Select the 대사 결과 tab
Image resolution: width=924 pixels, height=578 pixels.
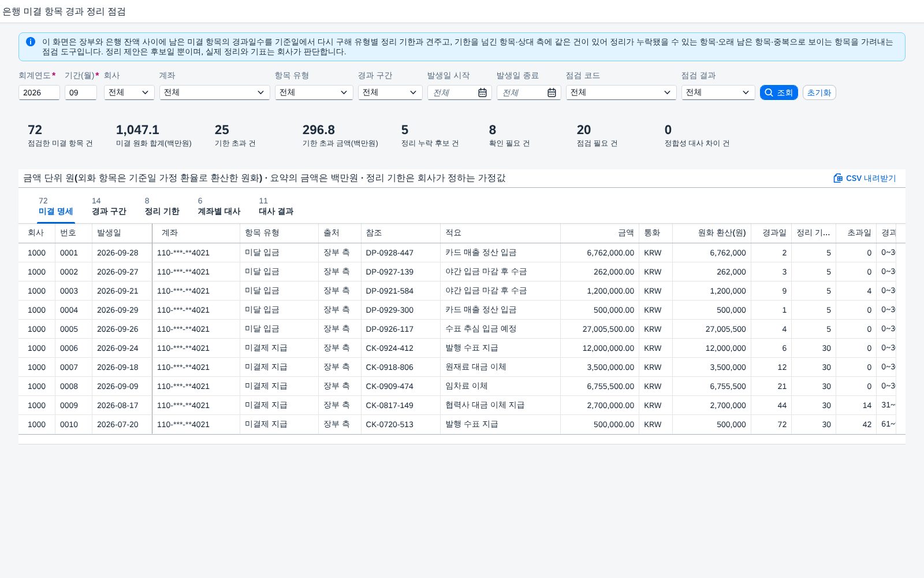276,206
